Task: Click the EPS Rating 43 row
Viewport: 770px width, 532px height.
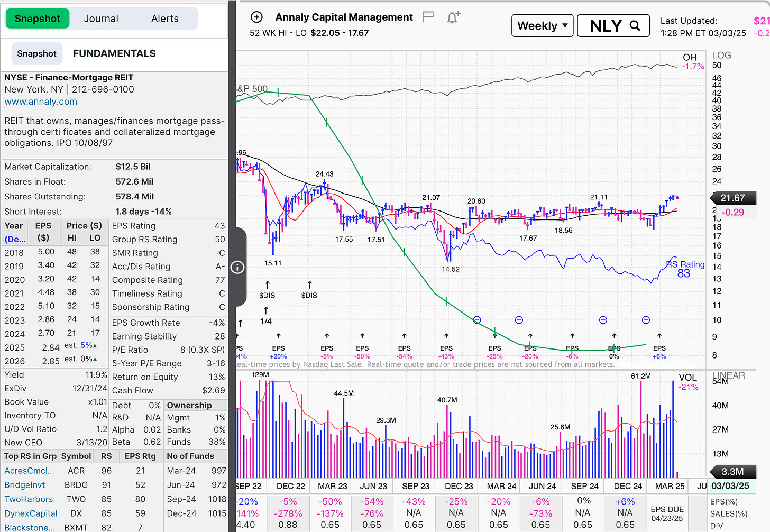Action: click(x=169, y=226)
